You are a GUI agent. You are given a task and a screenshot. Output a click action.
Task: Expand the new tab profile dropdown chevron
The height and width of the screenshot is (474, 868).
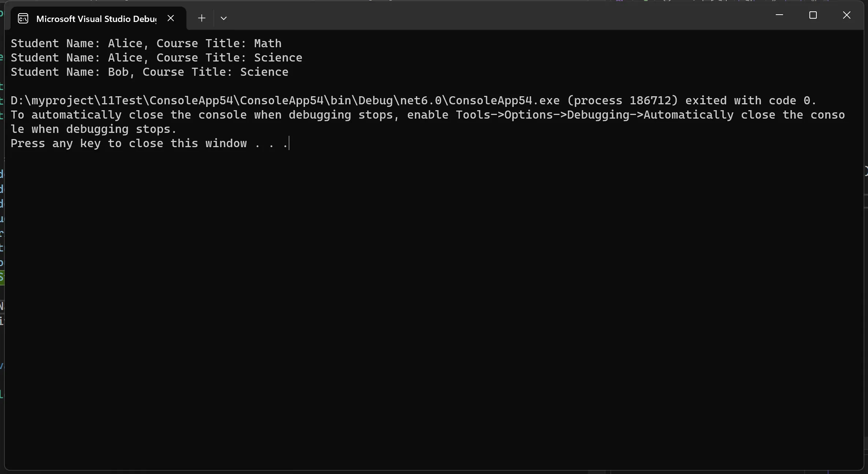[x=224, y=18]
